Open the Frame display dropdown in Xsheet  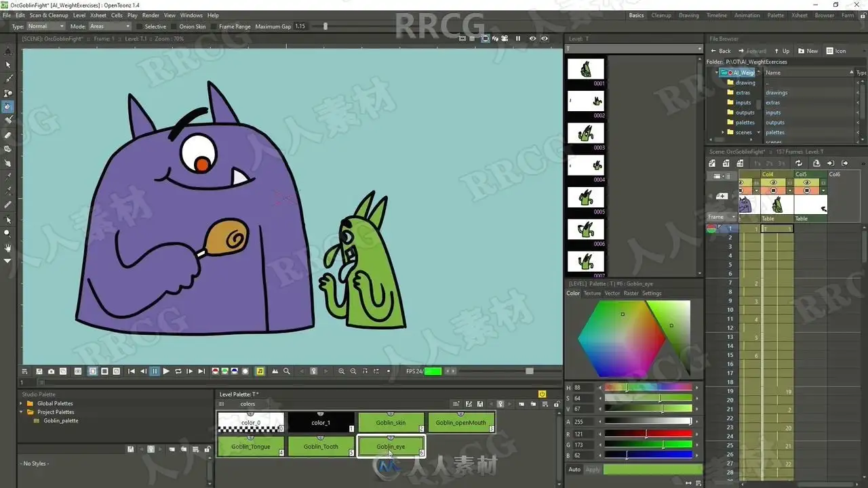pos(722,217)
